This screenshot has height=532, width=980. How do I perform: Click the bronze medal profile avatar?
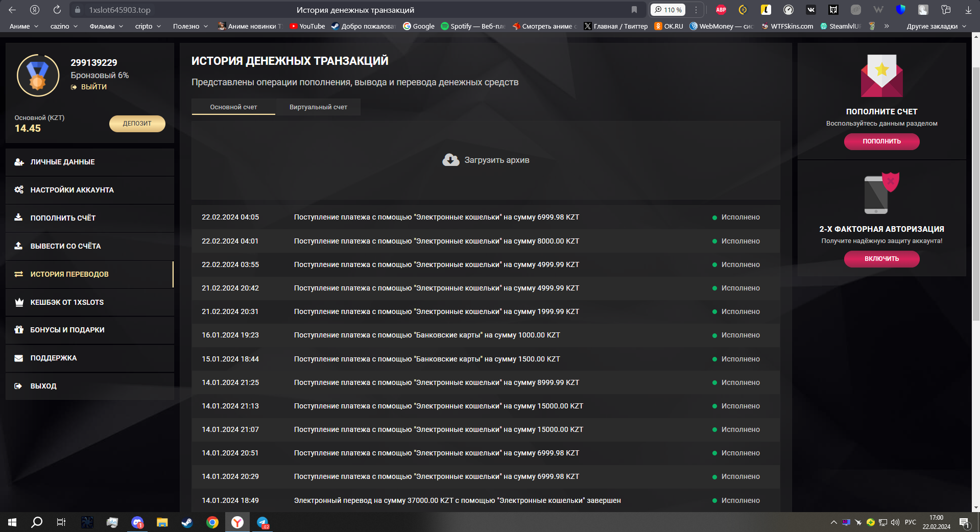(x=38, y=76)
